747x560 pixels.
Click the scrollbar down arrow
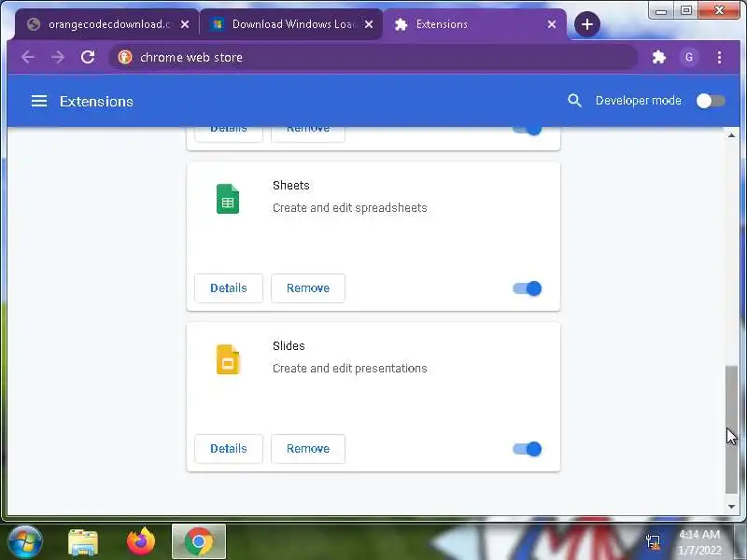731,507
